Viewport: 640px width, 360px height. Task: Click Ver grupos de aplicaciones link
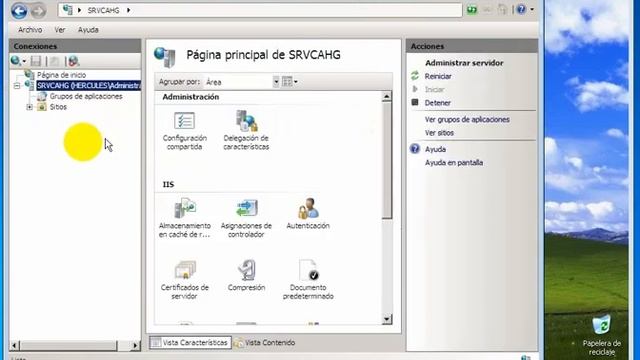point(467,120)
